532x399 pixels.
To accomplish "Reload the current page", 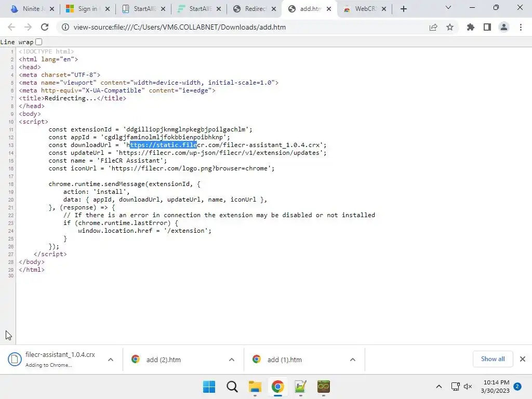I will pos(45,27).
